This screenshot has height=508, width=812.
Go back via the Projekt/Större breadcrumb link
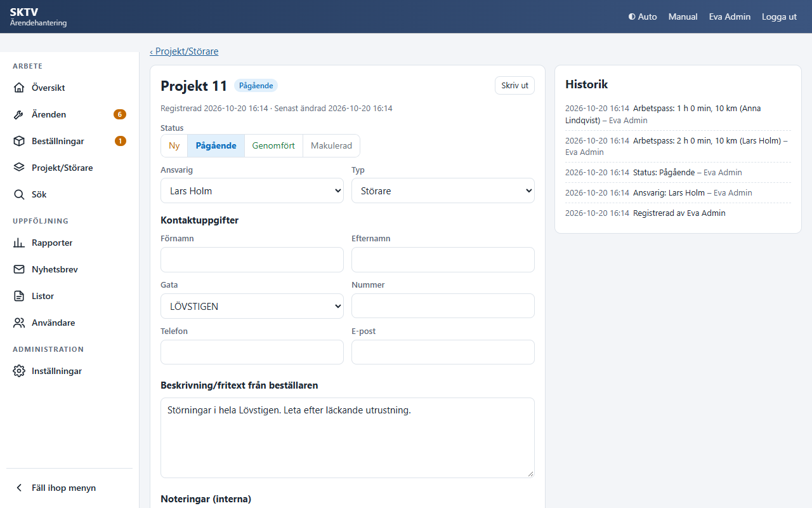[184, 51]
